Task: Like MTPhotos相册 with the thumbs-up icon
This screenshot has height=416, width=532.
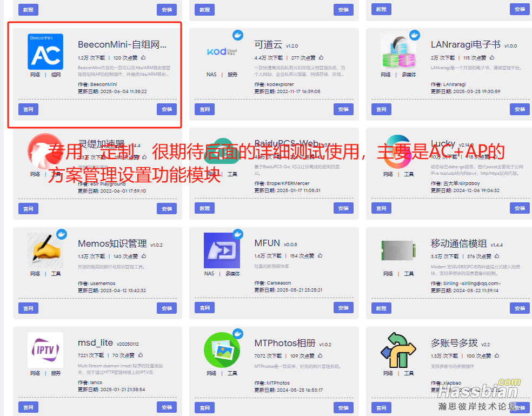Action: pos(320,355)
